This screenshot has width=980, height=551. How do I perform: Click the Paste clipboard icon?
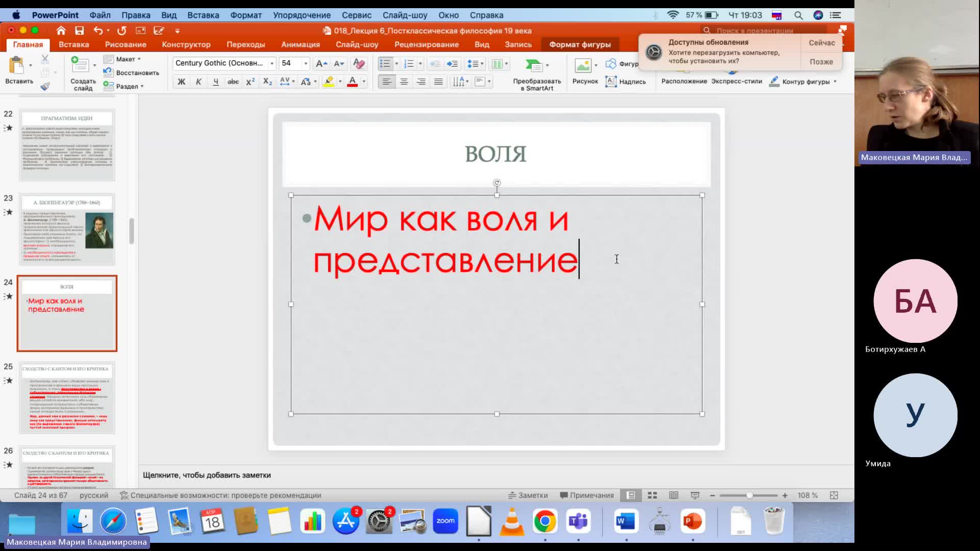16,65
